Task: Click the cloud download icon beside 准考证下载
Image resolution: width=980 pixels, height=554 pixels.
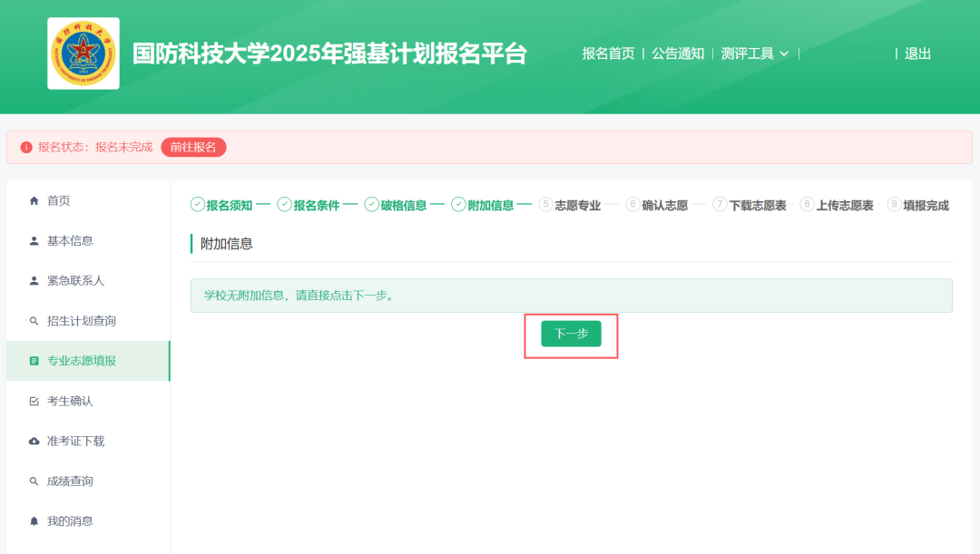Action: [x=34, y=441]
